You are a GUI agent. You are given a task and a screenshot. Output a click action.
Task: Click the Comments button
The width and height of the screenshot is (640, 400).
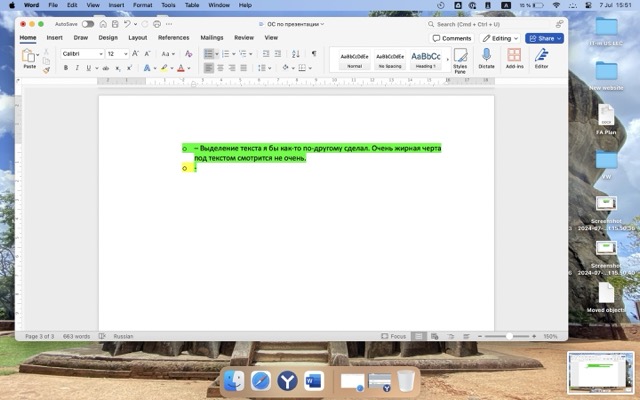(x=452, y=38)
